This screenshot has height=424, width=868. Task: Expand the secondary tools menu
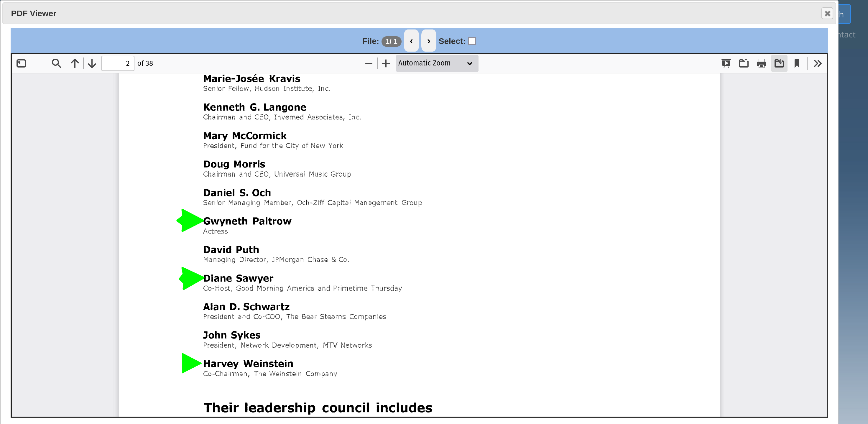click(x=818, y=63)
